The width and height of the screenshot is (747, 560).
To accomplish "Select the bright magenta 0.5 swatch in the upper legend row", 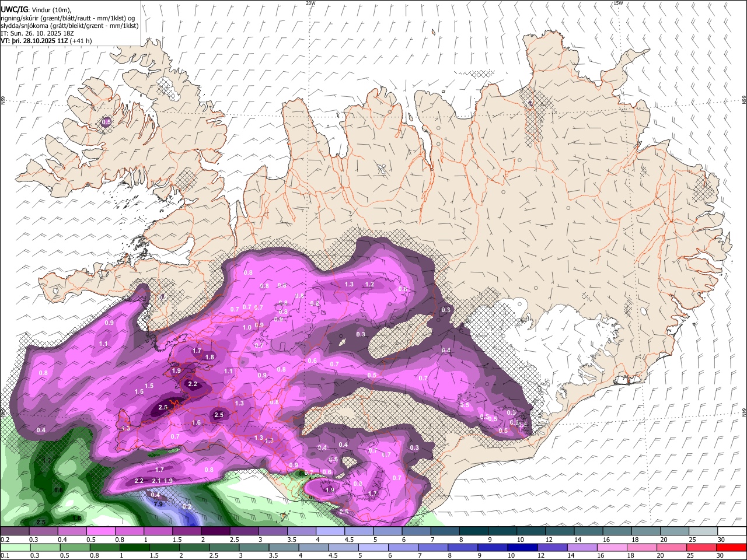I will [100, 531].
